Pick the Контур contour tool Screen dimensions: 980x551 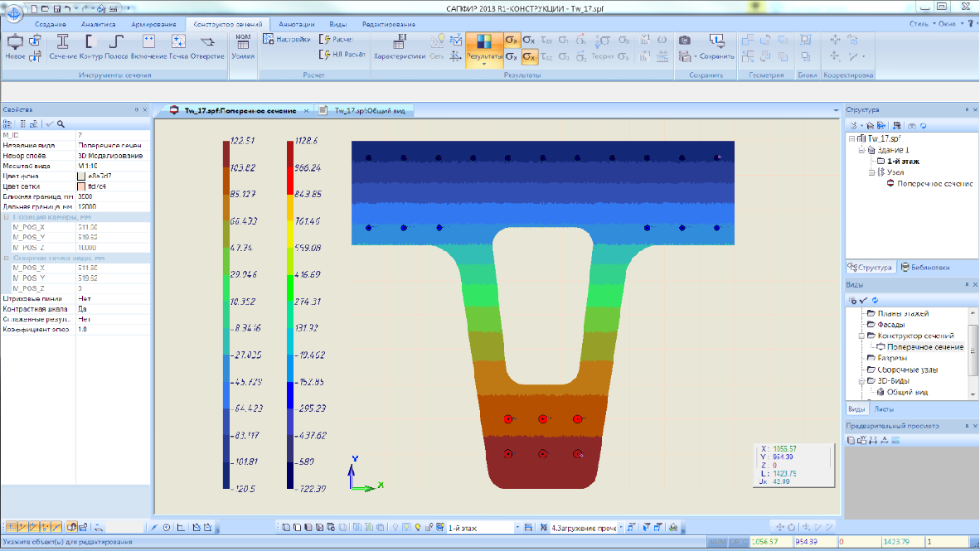coord(90,46)
